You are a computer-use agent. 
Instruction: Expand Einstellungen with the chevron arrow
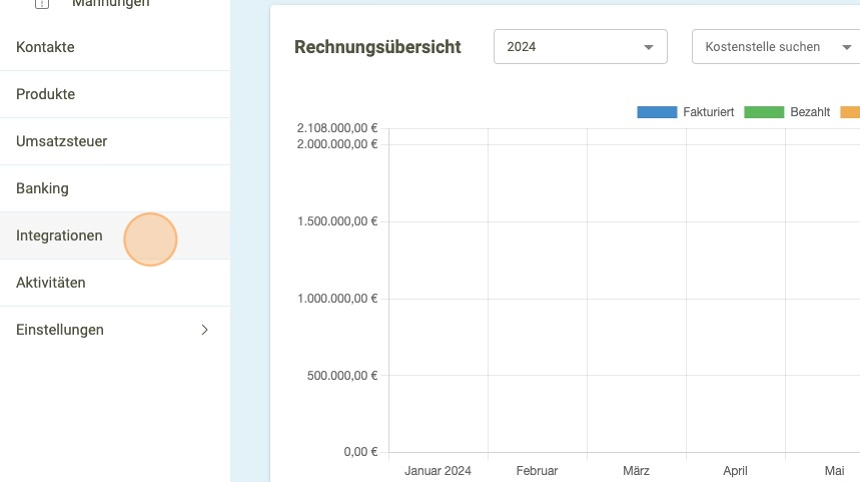(x=205, y=330)
